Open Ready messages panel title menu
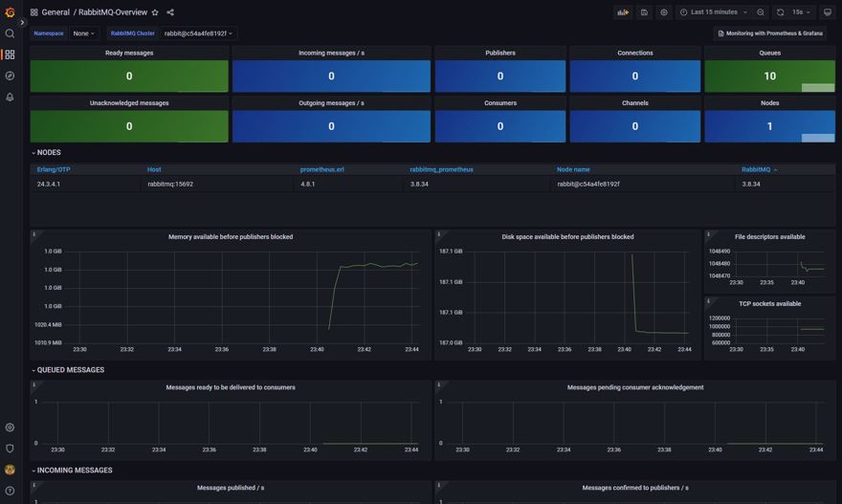The width and height of the screenshot is (842, 504). pos(129,53)
